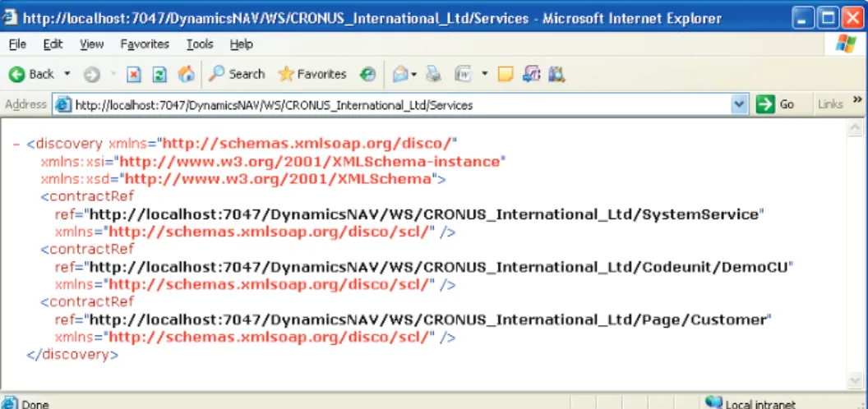Go to the Home page
868x409 pixels.
[x=186, y=74]
